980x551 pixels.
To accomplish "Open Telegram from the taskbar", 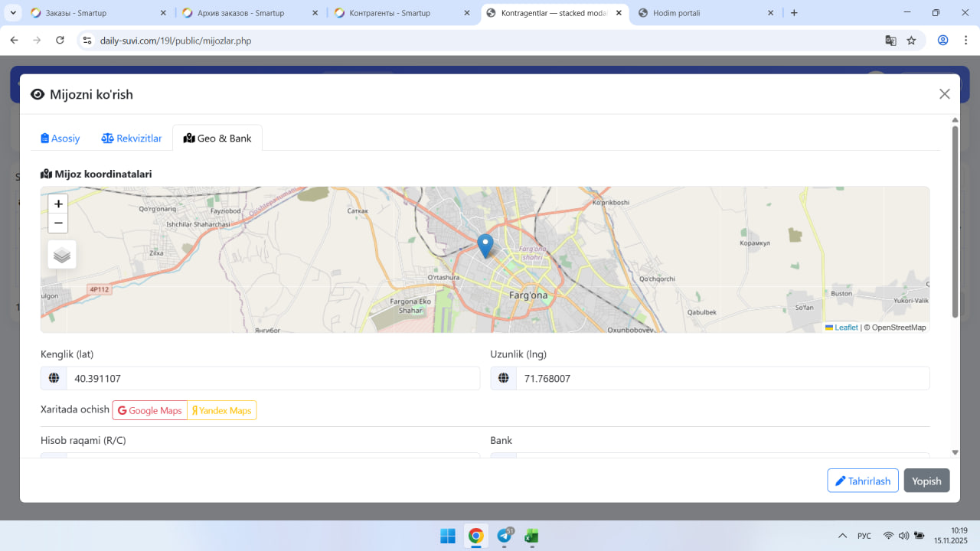I will tap(505, 536).
